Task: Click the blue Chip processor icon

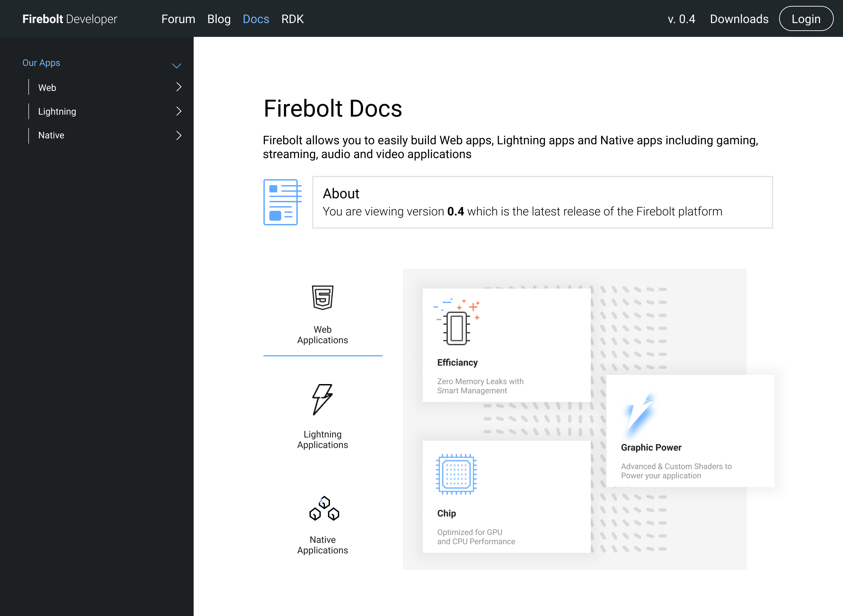Action: click(x=456, y=474)
